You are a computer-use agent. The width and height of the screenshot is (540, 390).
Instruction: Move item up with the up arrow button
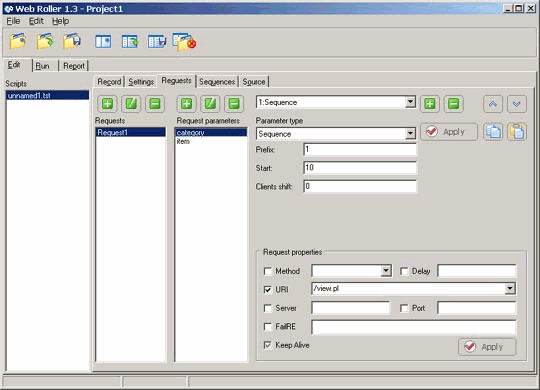tap(492, 104)
